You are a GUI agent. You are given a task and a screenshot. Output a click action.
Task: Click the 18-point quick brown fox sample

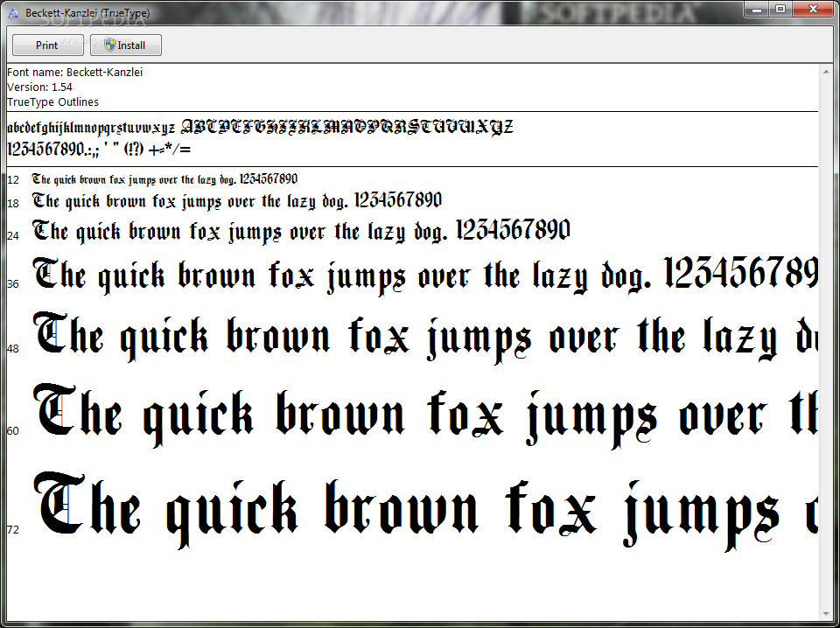237,201
